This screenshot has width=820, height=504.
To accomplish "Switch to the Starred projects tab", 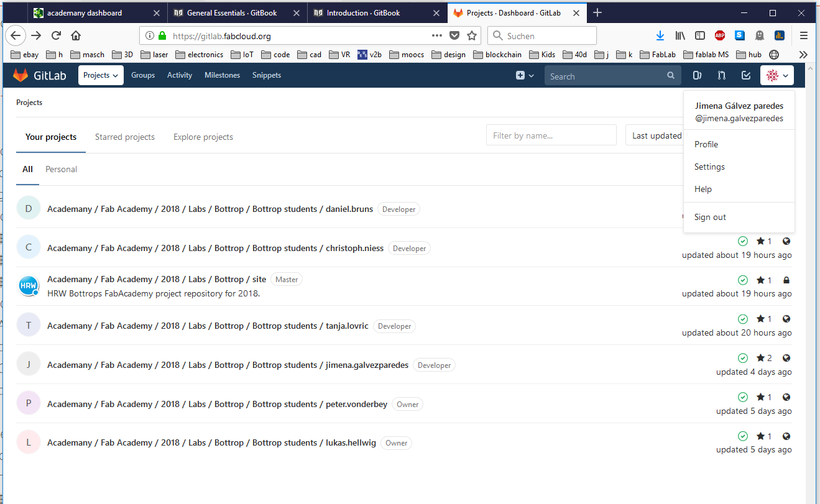I will click(x=125, y=137).
